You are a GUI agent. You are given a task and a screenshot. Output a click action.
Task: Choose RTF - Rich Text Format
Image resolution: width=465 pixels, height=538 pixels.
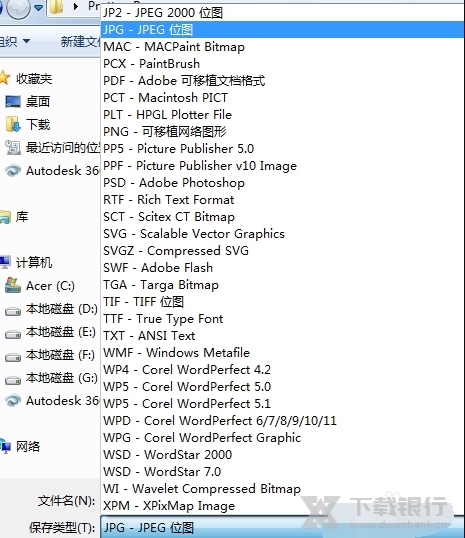(282, 200)
